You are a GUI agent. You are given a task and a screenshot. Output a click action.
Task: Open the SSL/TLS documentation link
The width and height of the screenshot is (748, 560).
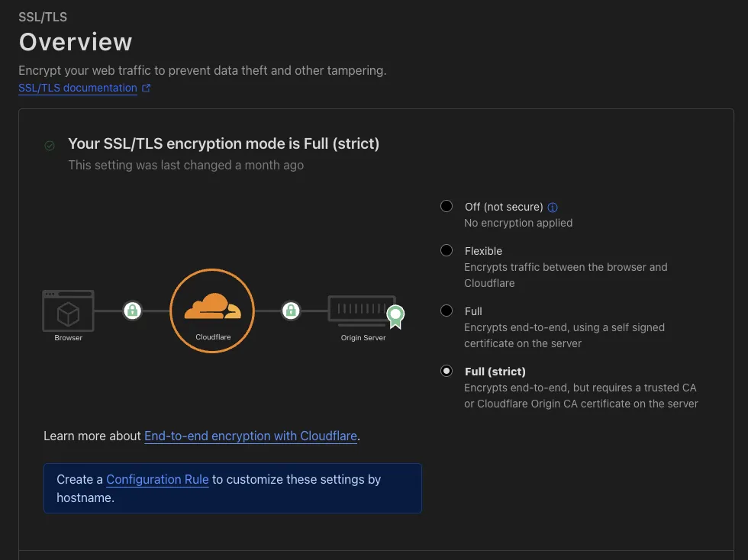point(78,88)
